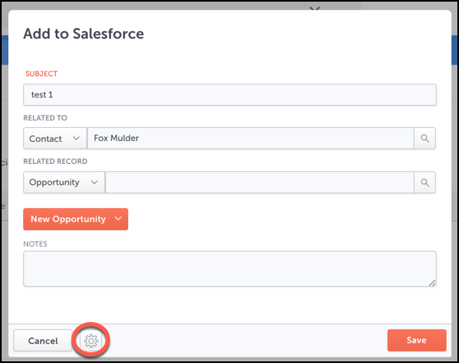
Task: Expand the Opportunity record type dropdown
Action: click(64, 182)
